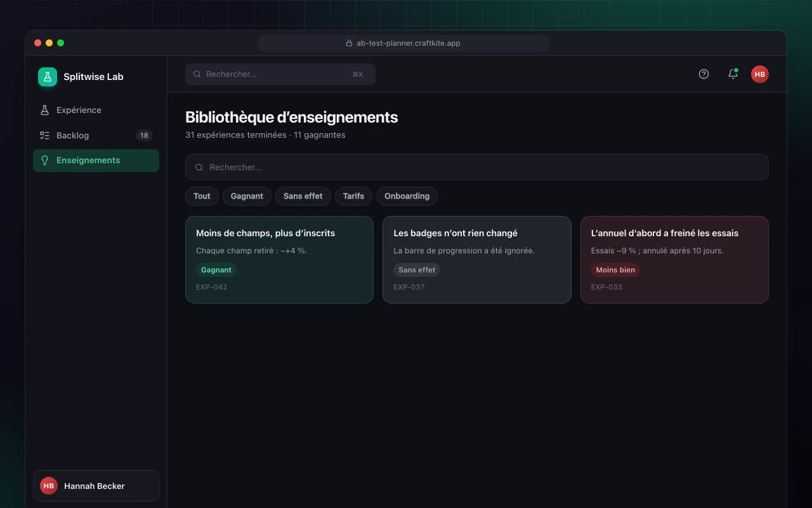Click the EXP-042 identifier
Image resolution: width=812 pixels, height=508 pixels.
211,287
